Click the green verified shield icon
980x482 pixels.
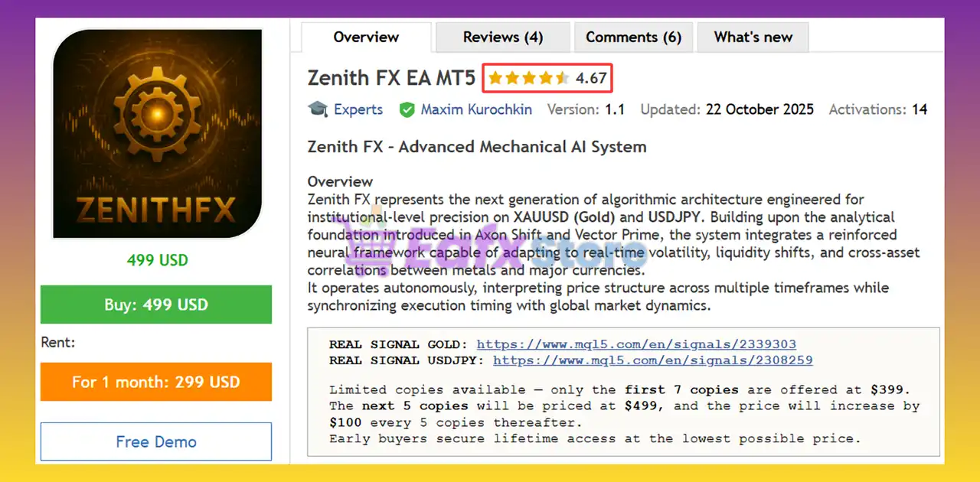tap(407, 110)
